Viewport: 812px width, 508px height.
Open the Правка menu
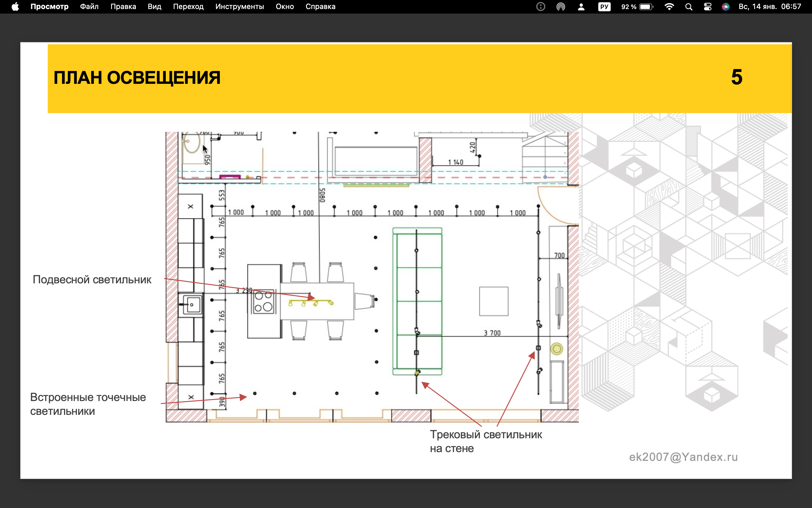point(123,7)
